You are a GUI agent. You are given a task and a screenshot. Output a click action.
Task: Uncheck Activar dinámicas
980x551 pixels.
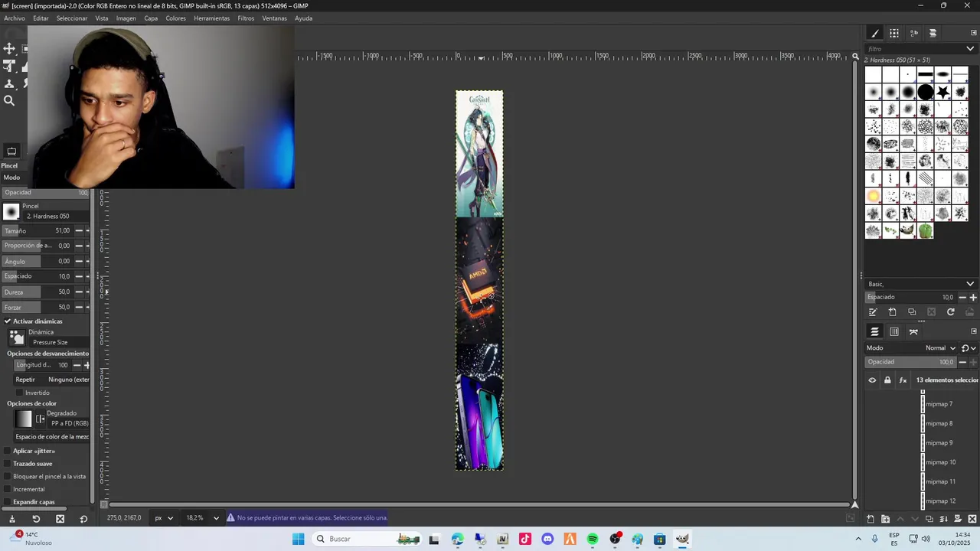[8, 321]
